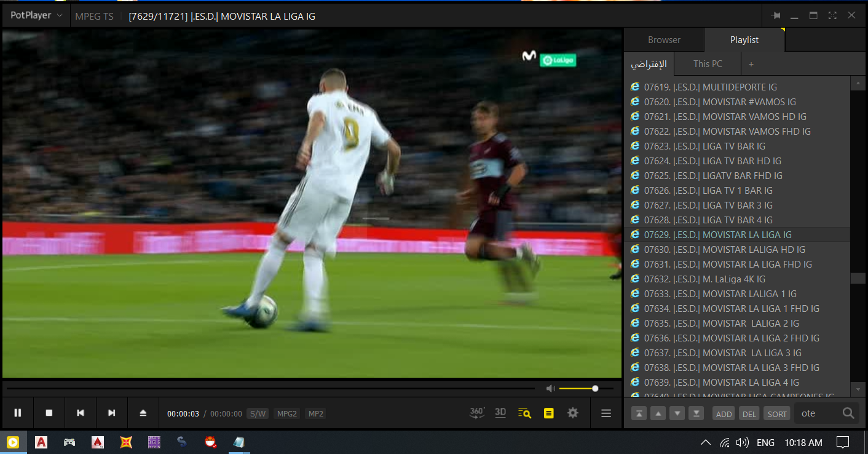Select 07623 LIGA TV BAR IG

[737, 146]
